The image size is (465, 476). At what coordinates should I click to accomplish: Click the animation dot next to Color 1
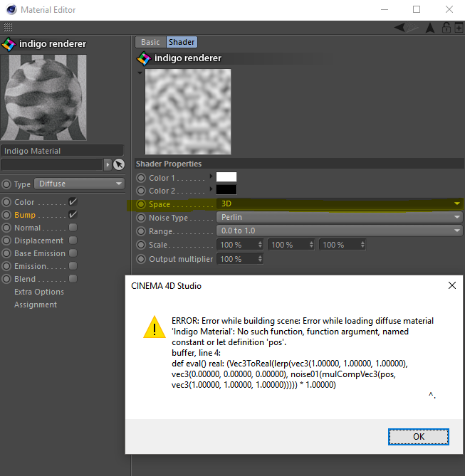coord(141,178)
